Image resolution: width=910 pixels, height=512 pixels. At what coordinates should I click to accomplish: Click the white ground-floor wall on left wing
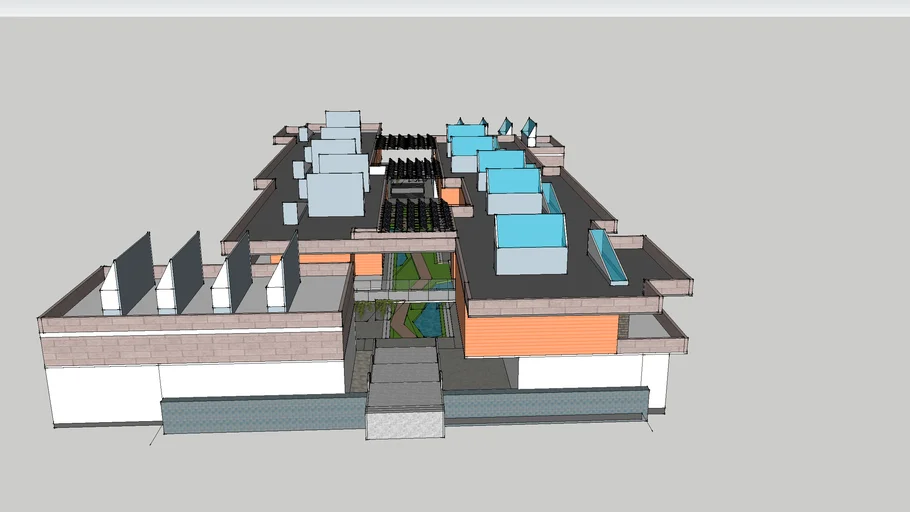click(200, 383)
